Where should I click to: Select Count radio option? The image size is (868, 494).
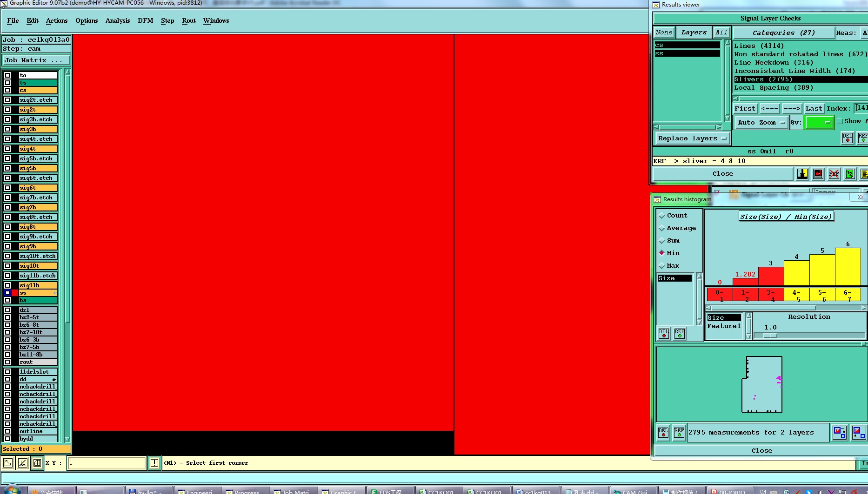point(661,216)
